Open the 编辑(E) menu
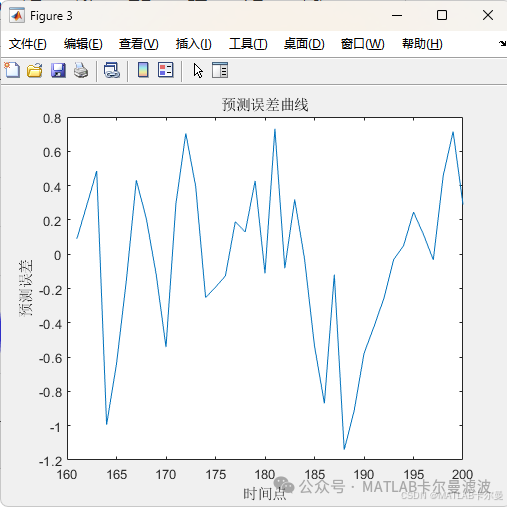Screen dimensions: 507x507 [x=83, y=44]
